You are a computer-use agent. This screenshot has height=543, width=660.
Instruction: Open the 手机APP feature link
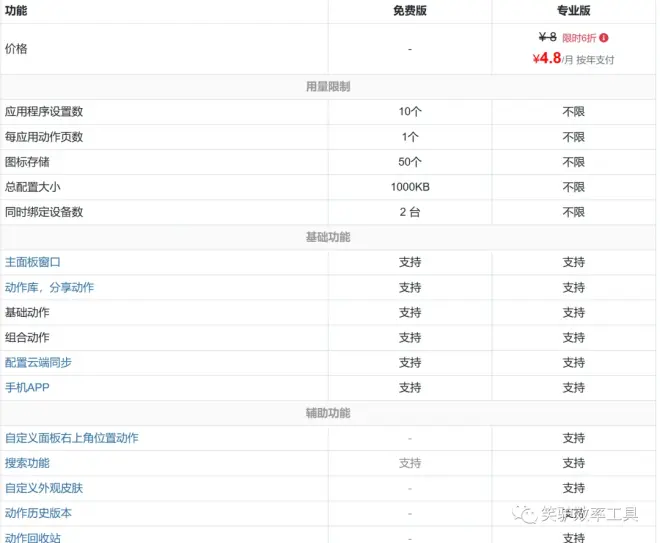pos(27,387)
